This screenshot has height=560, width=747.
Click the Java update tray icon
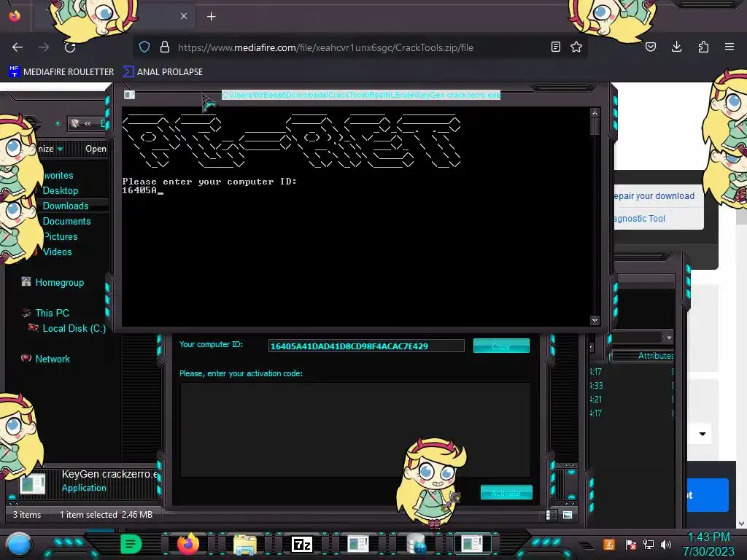coord(609,544)
